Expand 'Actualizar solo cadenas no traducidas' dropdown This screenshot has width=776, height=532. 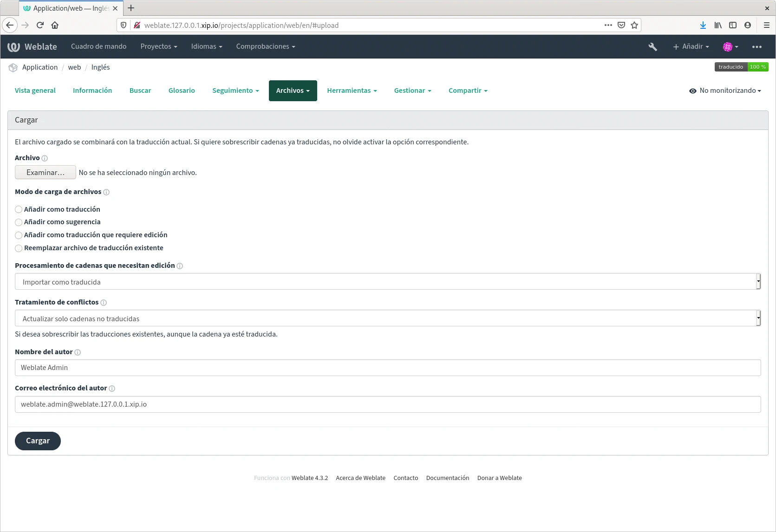[x=387, y=318]
